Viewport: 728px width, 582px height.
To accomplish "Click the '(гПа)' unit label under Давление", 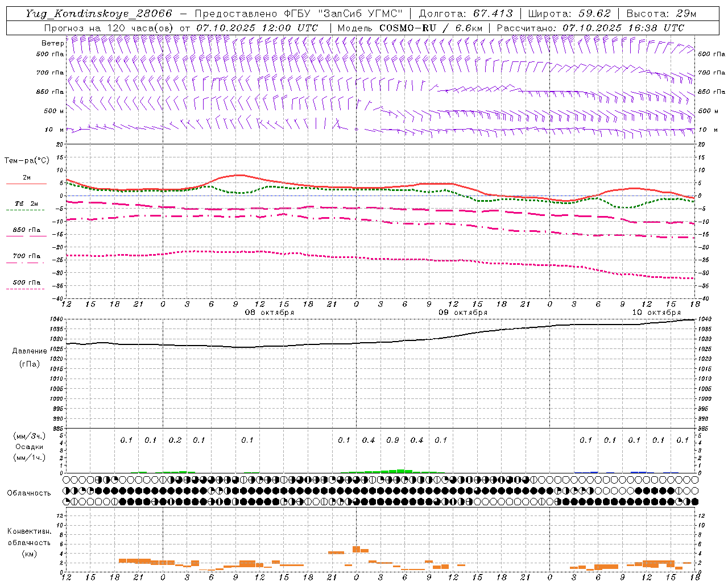I will [30, 364].
